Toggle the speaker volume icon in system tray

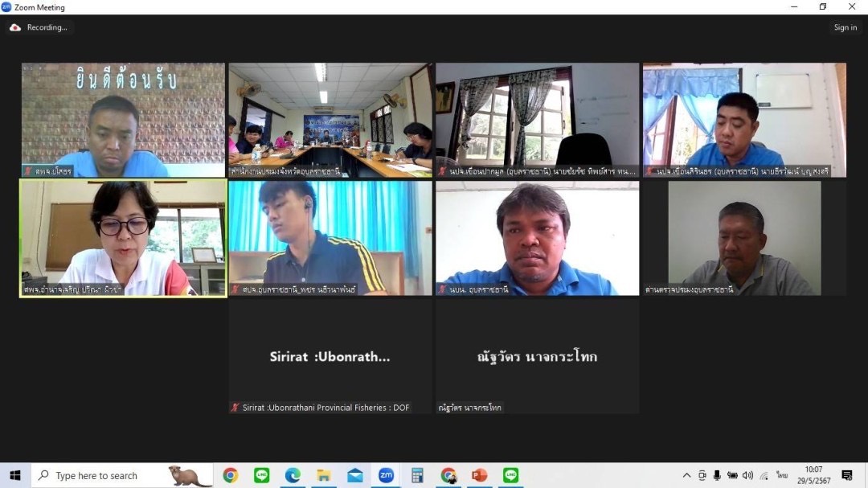747,475
